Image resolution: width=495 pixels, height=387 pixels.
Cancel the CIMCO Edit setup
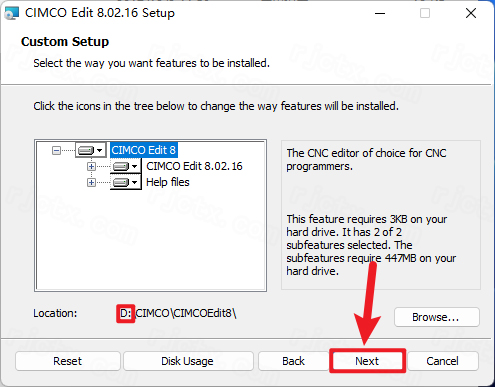click(443, 361)
